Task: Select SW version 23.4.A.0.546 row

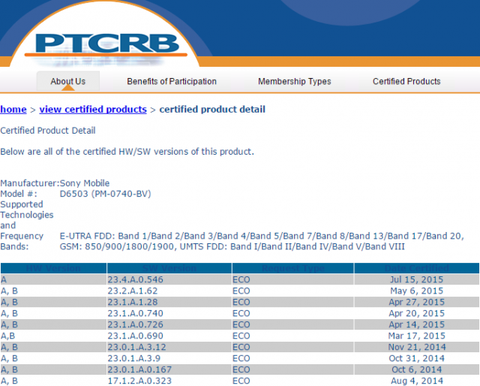Action: 240,279
